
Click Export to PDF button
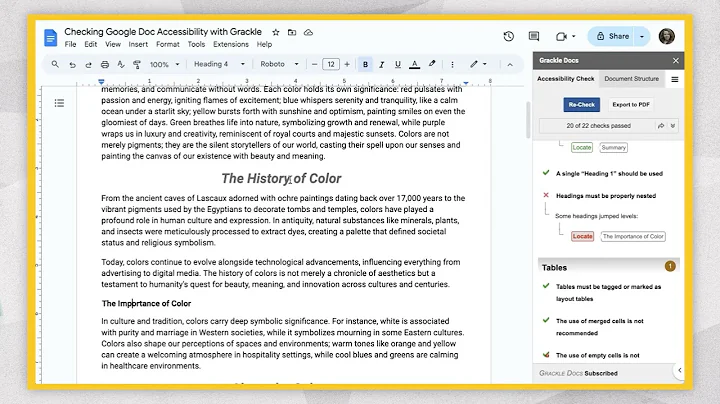click(631, 105)
